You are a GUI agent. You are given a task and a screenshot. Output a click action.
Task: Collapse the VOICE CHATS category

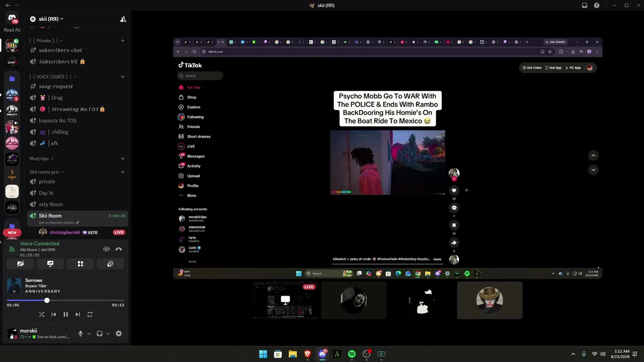tap(53, 77)
